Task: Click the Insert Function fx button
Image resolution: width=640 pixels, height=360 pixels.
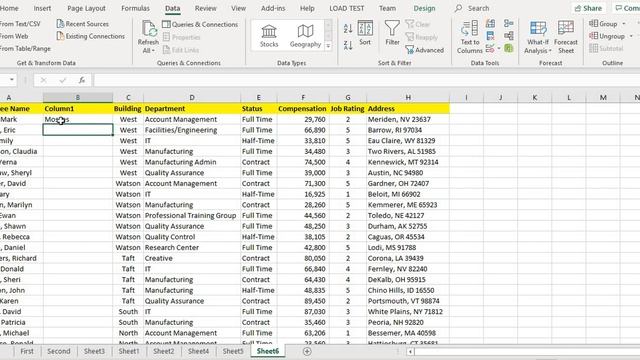Action: pyautogui.click(x=82, y=80)
